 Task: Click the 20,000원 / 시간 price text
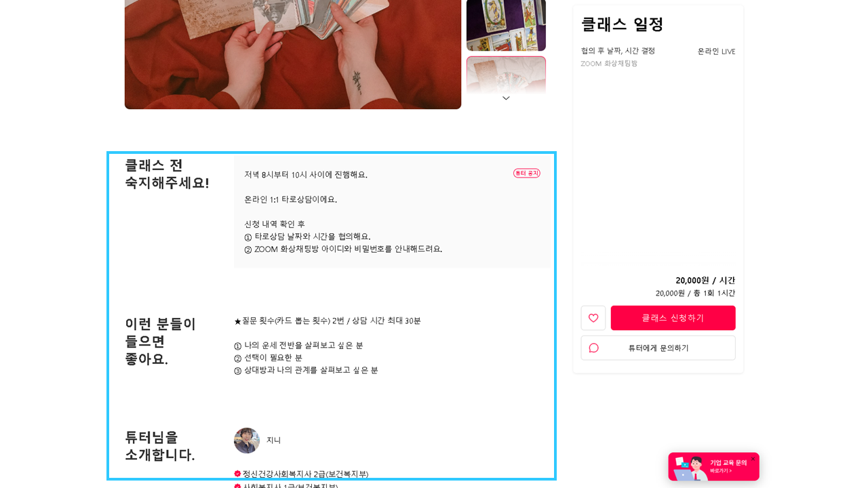(705, 281)
